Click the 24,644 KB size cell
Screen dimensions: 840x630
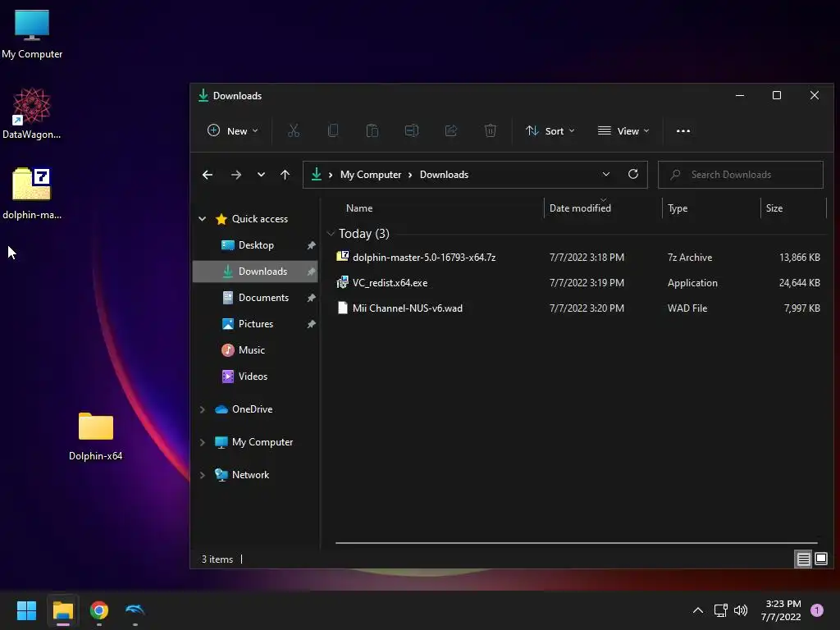[799, 283]
